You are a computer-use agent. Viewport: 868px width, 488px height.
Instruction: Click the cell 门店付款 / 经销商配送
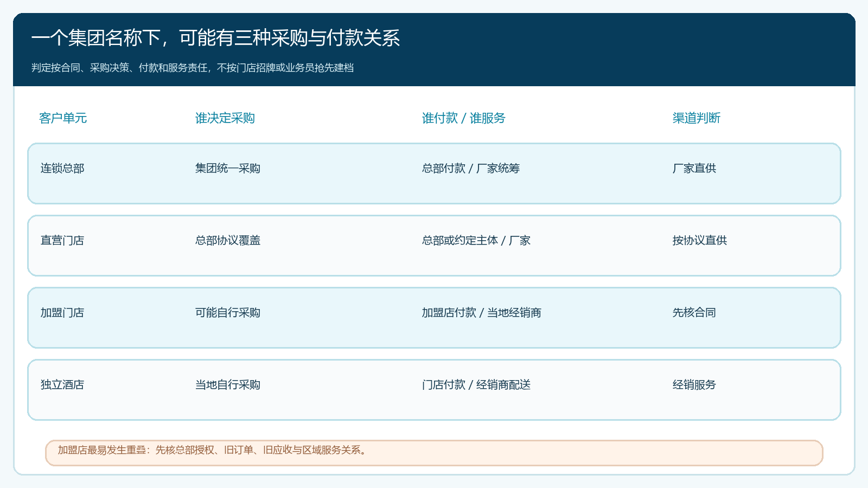click(476, 385)
